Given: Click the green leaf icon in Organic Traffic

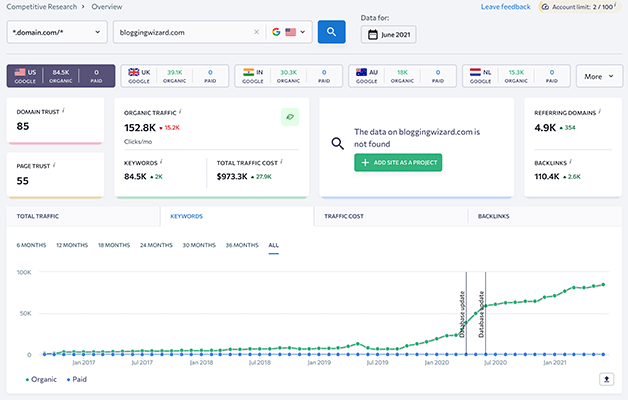Looking at the screenshot, I should 289,117.
